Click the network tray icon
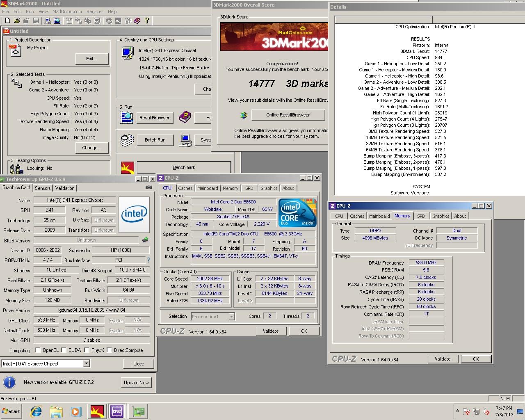Image resolution: width=525 pixels, height=420 pixels. (477, 411)
